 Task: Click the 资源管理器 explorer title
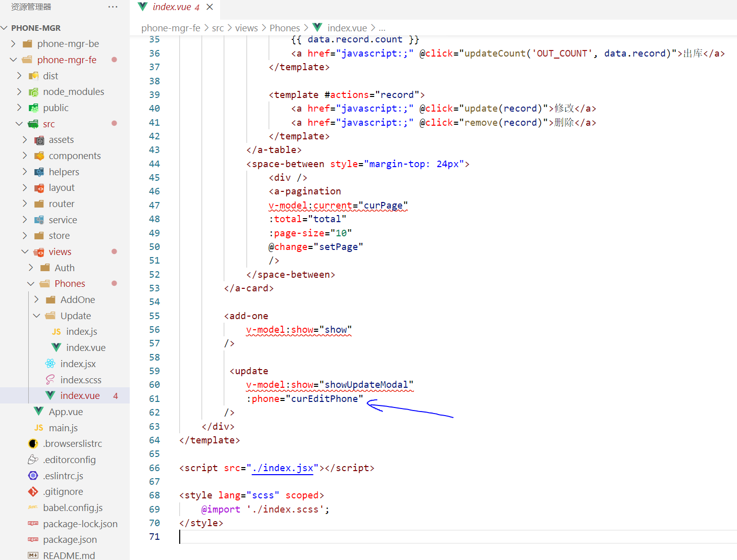31,7
